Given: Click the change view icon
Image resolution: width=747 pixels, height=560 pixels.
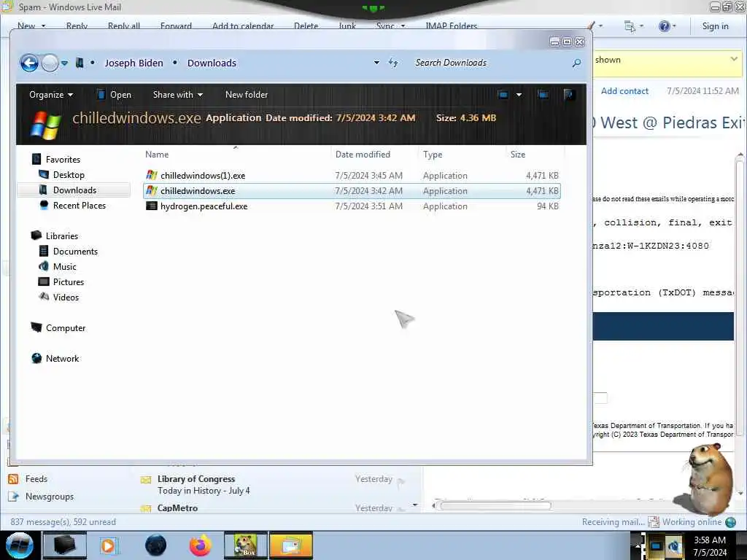Looking at the screenshot, I should [x=503, y=95].
